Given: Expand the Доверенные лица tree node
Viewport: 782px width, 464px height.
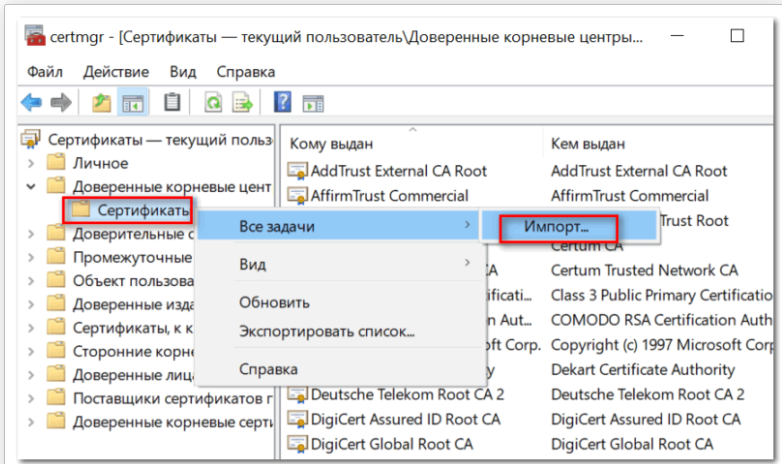Looking at the screenshot, I should 31,375.
